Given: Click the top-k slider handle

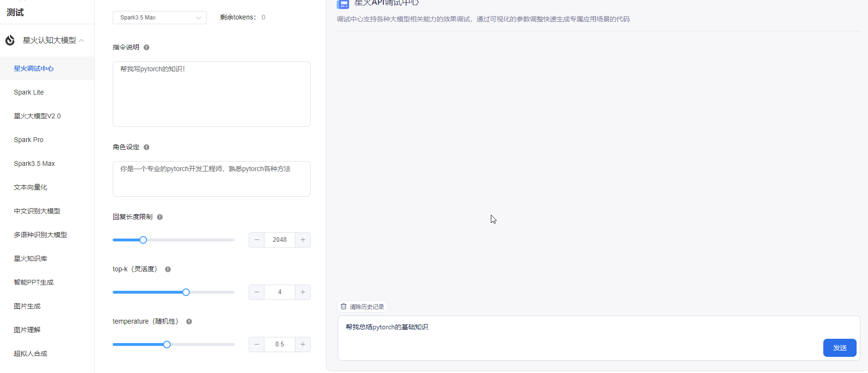Looking at the screenshot, I should point(186,292).
